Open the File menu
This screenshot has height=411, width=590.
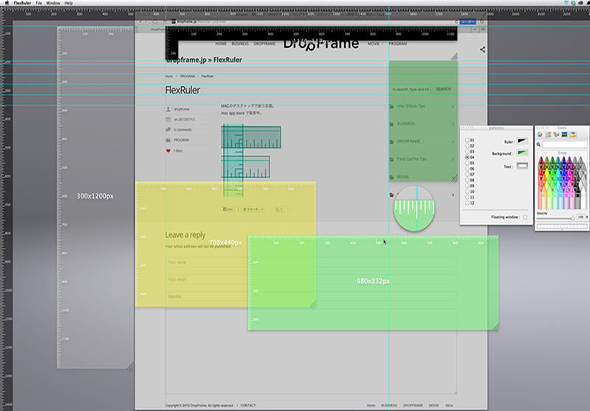[x=39, y=3]
